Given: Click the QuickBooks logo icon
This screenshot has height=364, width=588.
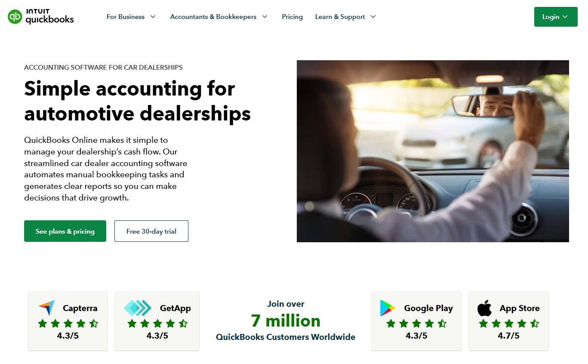Looking at the screenshot, I should 15,17.
